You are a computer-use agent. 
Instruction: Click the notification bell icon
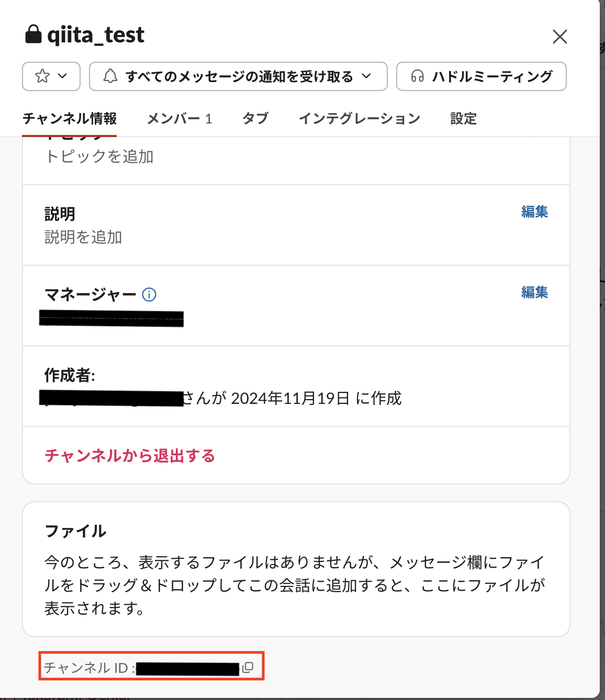pyautogui.click(x=110, y=76)
